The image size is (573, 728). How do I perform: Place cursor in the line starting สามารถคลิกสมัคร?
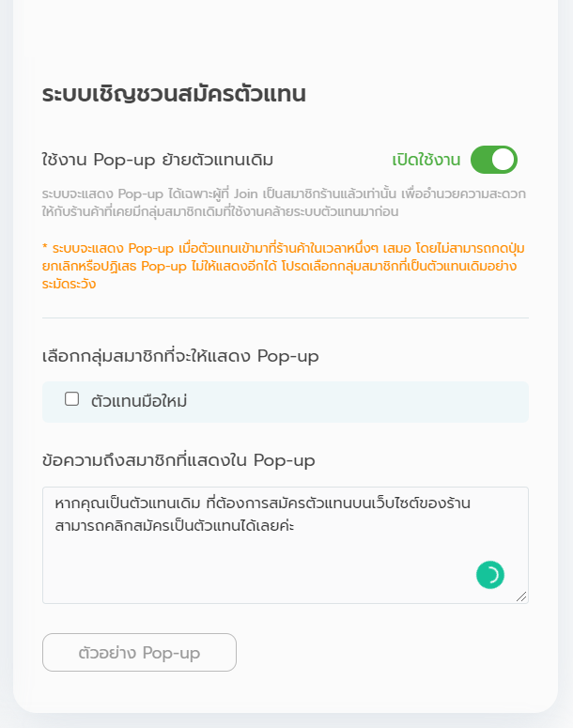pyautogui.click(x=177, y=526)
